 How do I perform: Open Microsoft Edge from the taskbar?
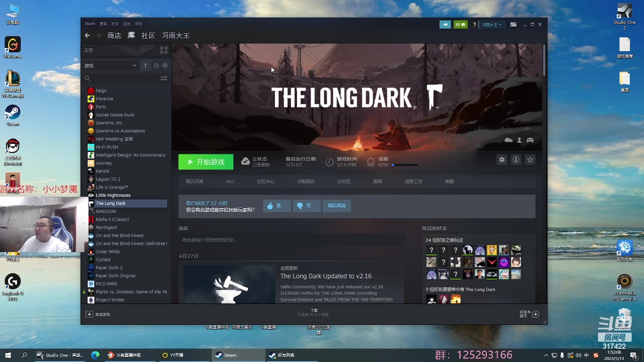pyautogui.click(x=95, y=355)
